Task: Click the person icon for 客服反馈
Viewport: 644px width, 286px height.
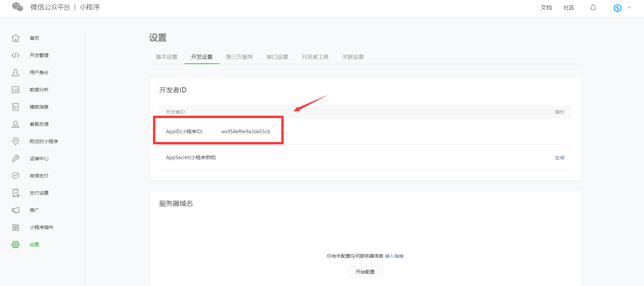Action: point(16,124)
